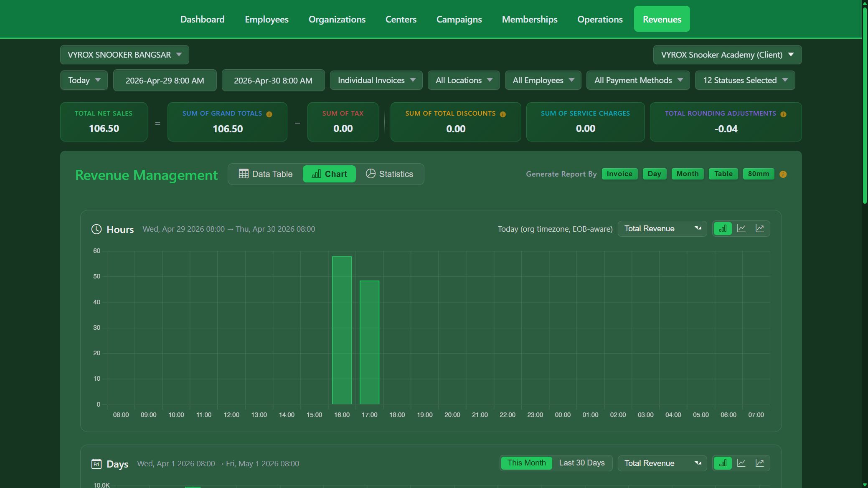Viewport: 868px width, 488px height.
Task: Generate report by Invoice
Action: click(619, 174)
